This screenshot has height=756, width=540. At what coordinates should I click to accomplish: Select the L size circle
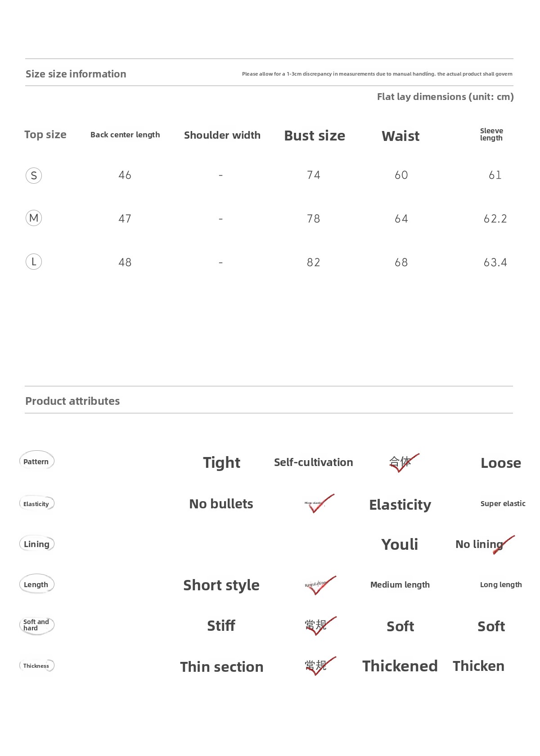pyautogui.click(x=34, y=262)
